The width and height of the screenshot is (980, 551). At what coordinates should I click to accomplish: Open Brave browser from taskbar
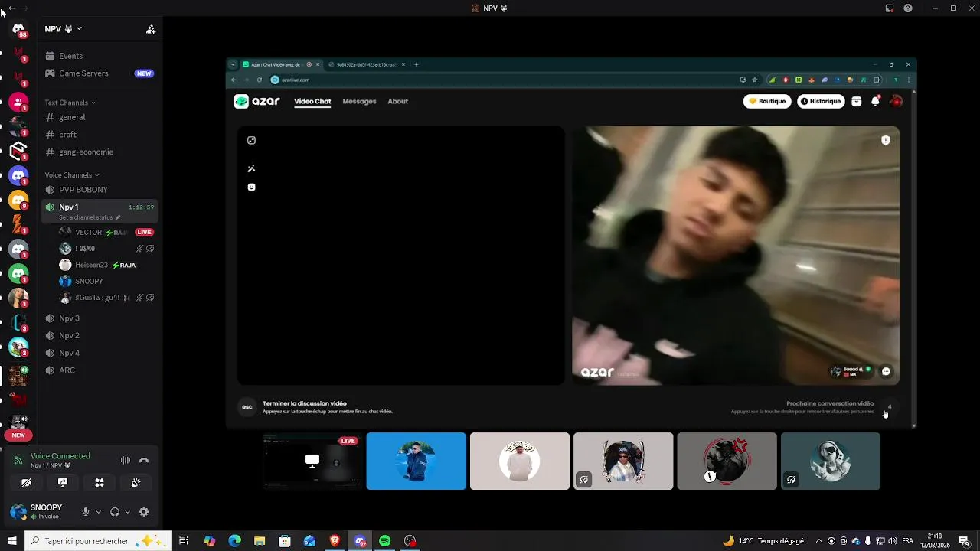point(335,541)
